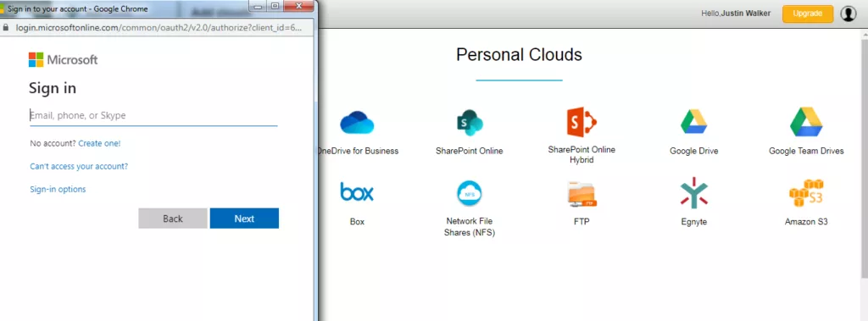Open the Can't access your account link

coord(79,166)
